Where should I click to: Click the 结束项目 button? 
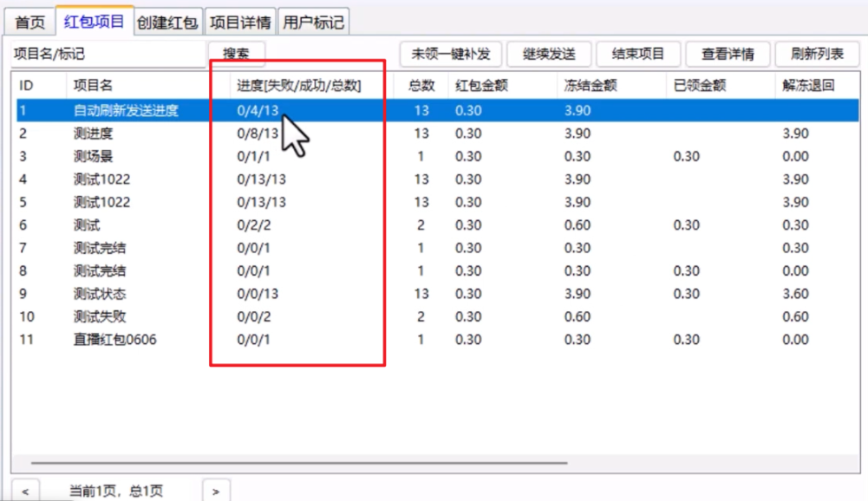pos(637,54)
